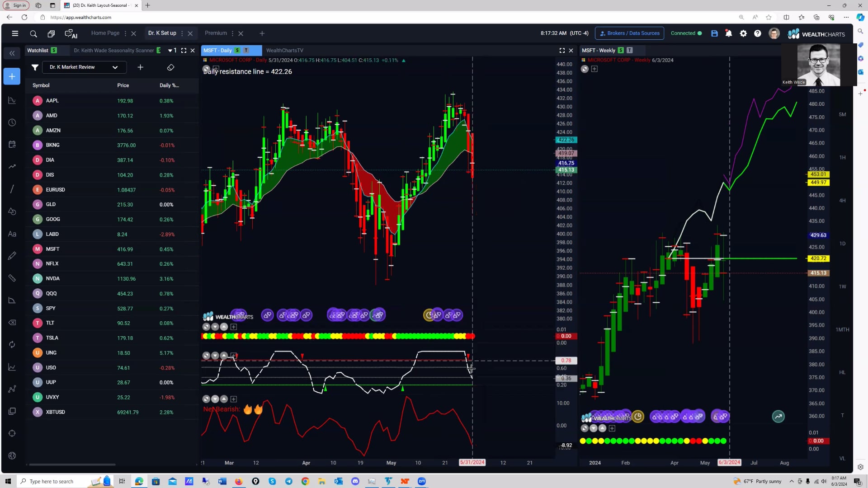The height and width of the screenshot is (488, 868).
Task: Open the panel number dropdown showing 1
Action: click(x=172, y=51)
